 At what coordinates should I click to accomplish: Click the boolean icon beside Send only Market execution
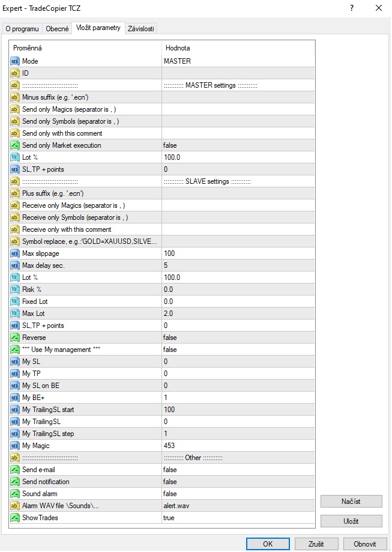point(15,145)
